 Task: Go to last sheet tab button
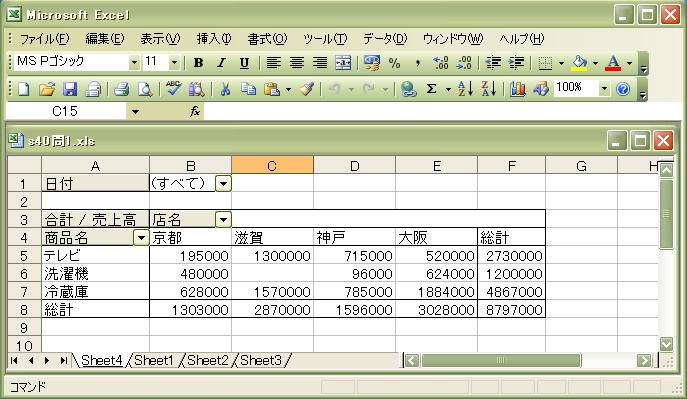64,360
